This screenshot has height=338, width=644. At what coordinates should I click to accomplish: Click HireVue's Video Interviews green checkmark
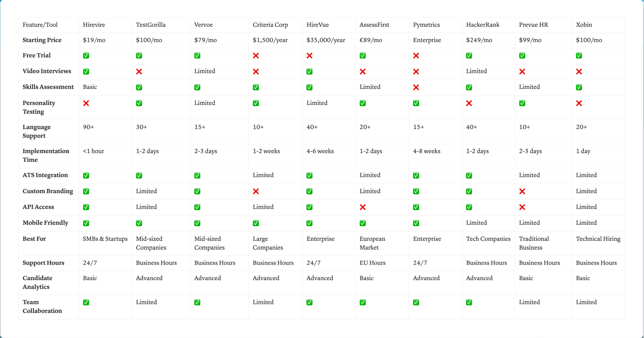click(309, 72)
